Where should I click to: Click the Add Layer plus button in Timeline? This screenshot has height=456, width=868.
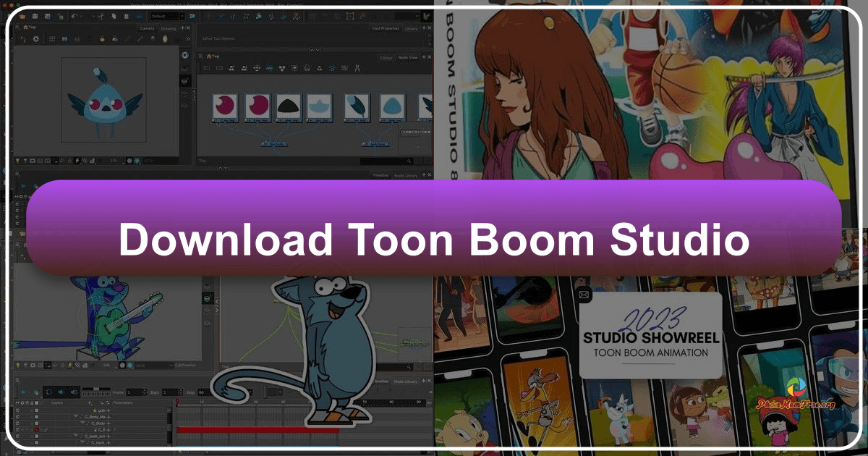(90, 402)
